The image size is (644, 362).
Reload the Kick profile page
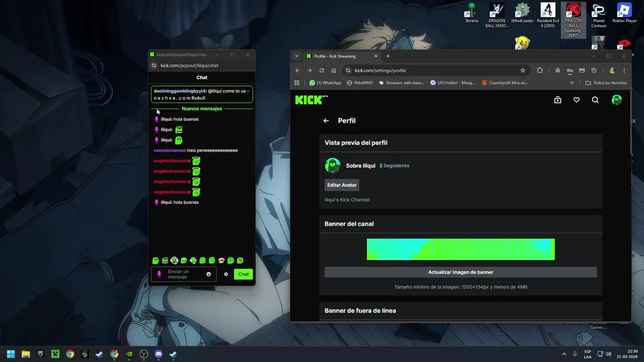coord(321,70)
